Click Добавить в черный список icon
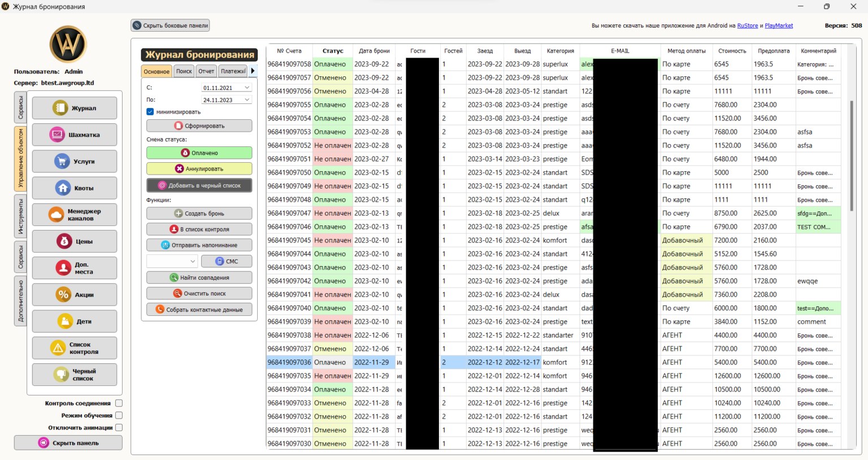 coord(162,185)
